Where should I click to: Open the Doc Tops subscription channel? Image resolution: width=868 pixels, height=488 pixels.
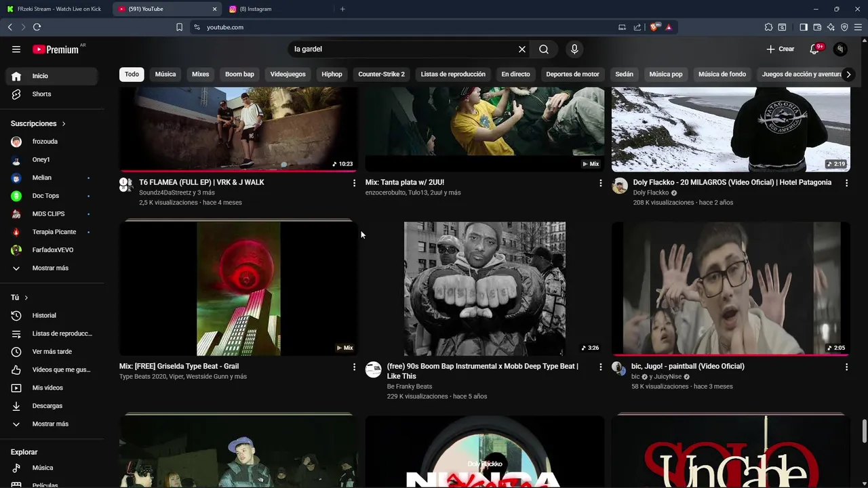[52, 196]
